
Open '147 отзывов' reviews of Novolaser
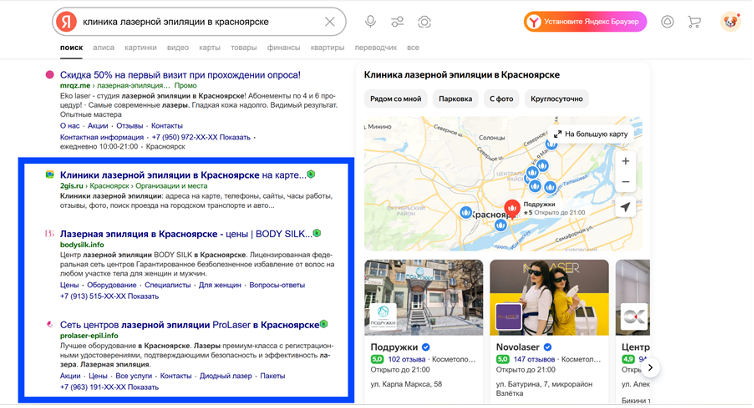[x=534, y=359]
